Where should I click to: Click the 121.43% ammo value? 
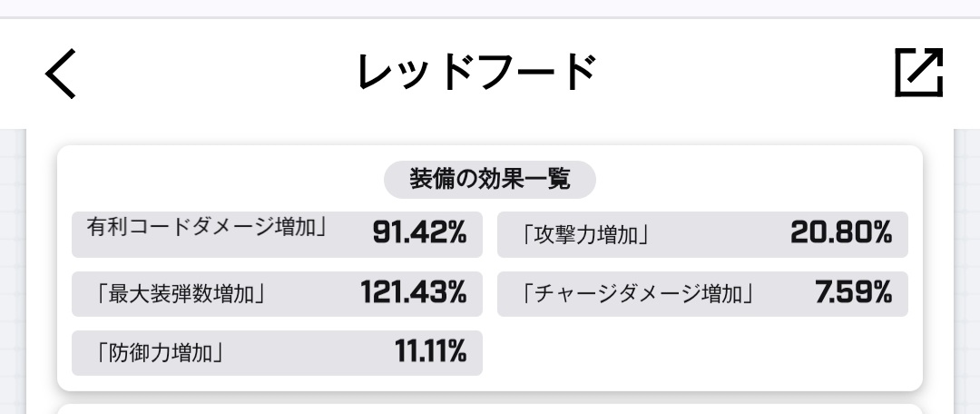(414, 292)
